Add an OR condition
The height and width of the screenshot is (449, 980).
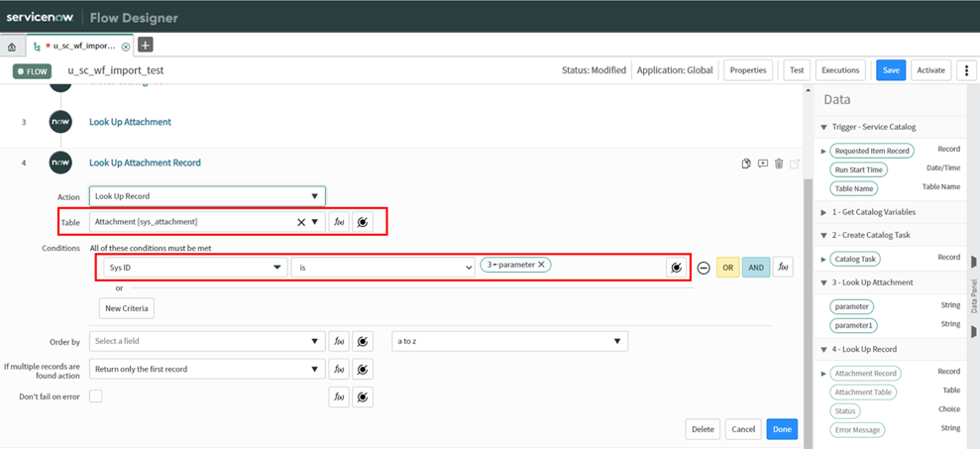[727, 268]
